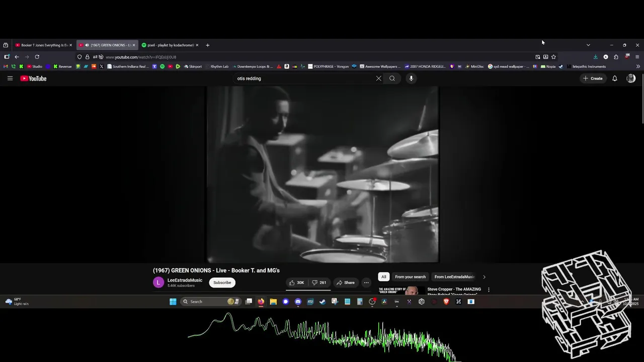Open the Brave browser taskbar icon
The image size is (644, 362).
(x=446, y=302)
